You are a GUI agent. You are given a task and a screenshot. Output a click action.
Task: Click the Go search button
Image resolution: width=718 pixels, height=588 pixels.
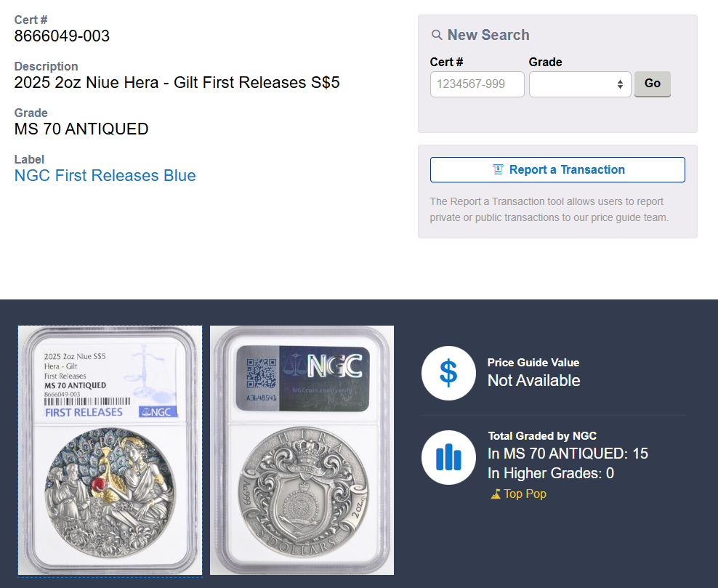pos(652,84)
